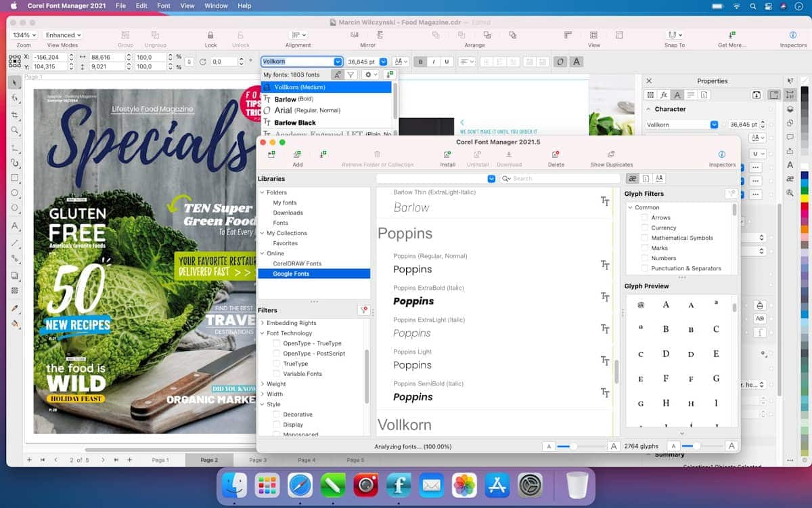Open the Safari icon in the Dock
The image size is (812, 508).
[x=300, y=486]
